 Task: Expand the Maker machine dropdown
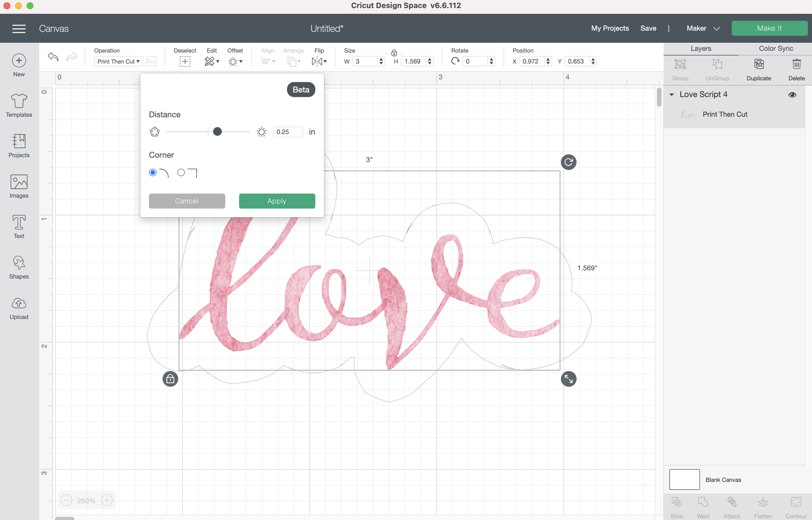pyautogui.click(x=703, y=28)
